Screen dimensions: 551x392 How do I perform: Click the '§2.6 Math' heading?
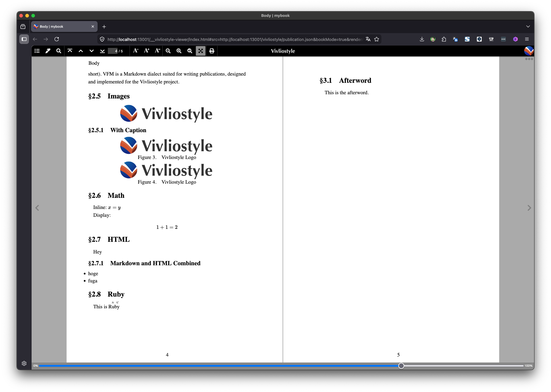click(106, 195)
